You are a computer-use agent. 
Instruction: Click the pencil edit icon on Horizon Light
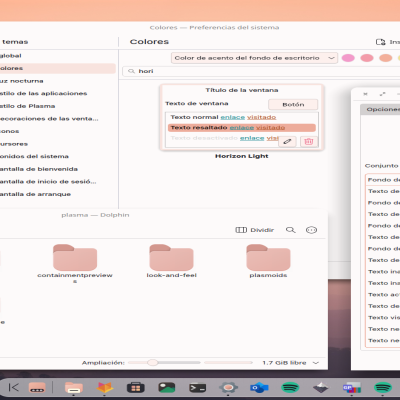point(287,142)
